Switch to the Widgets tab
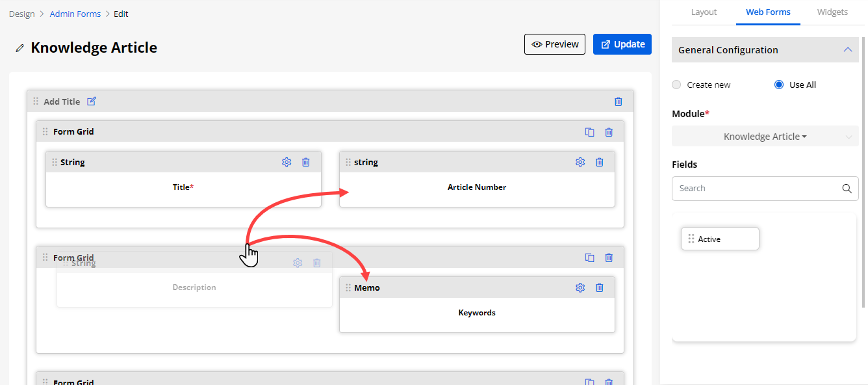The image size is (868, 385). 832,12
